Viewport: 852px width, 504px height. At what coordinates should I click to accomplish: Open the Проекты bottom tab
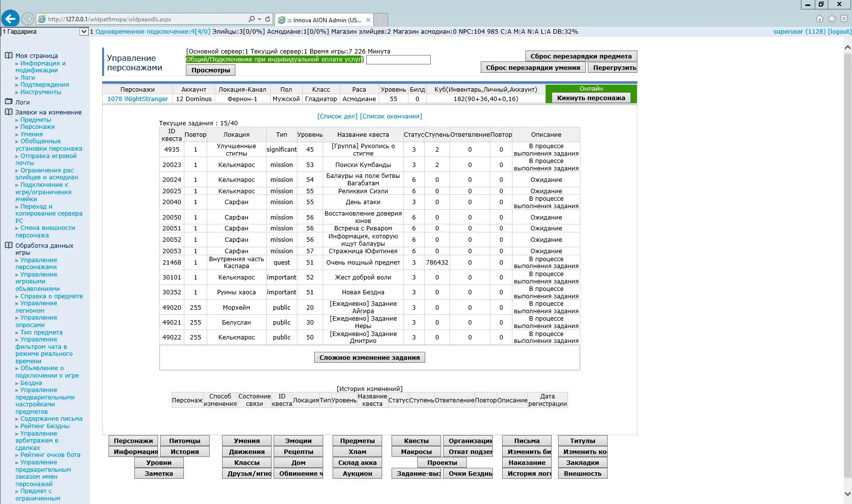click(x=442, y=462)
